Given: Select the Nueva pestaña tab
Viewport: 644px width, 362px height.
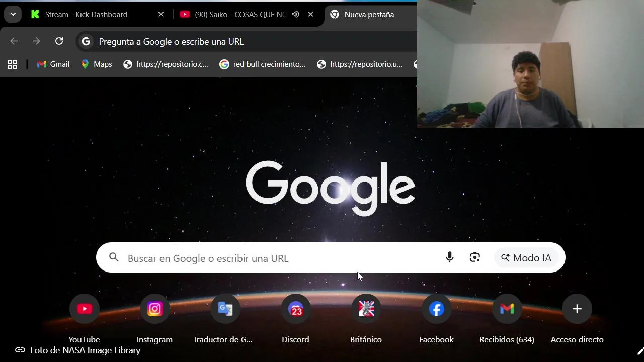Looking at the screenshot, I should coord(370,15).
